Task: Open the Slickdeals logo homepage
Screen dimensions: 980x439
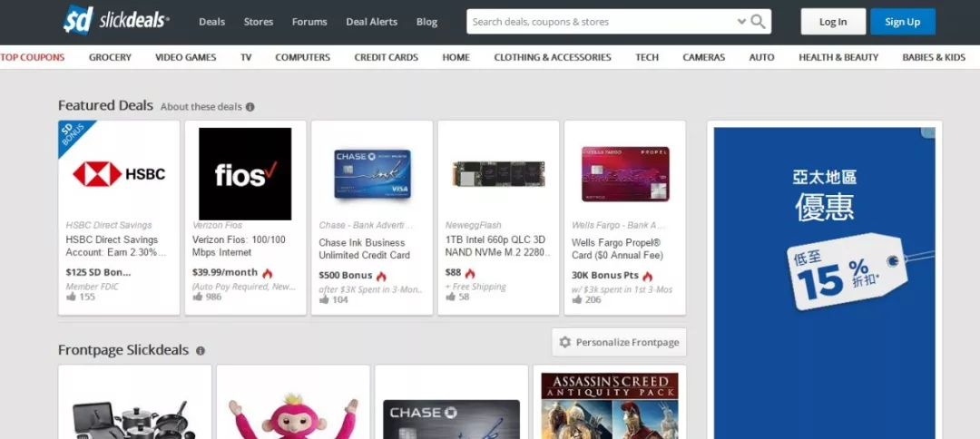Action: (x=116, y=21)
